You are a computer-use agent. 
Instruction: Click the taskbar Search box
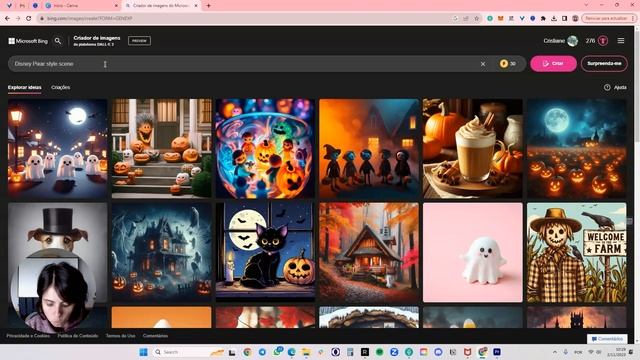(189, 352)
